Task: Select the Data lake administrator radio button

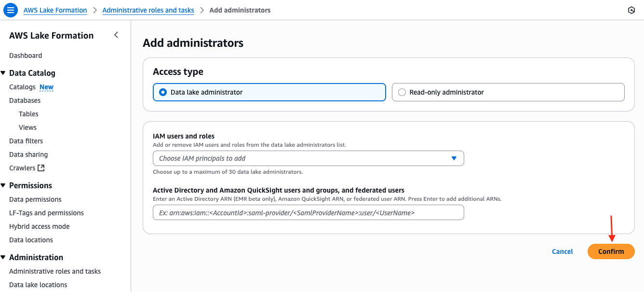Action: click(x=163, y=92)
